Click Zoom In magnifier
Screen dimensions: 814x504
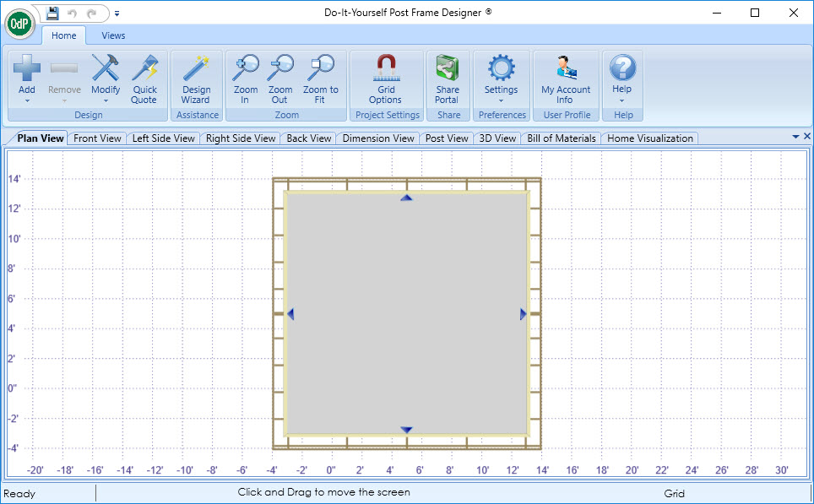point(245,68)
